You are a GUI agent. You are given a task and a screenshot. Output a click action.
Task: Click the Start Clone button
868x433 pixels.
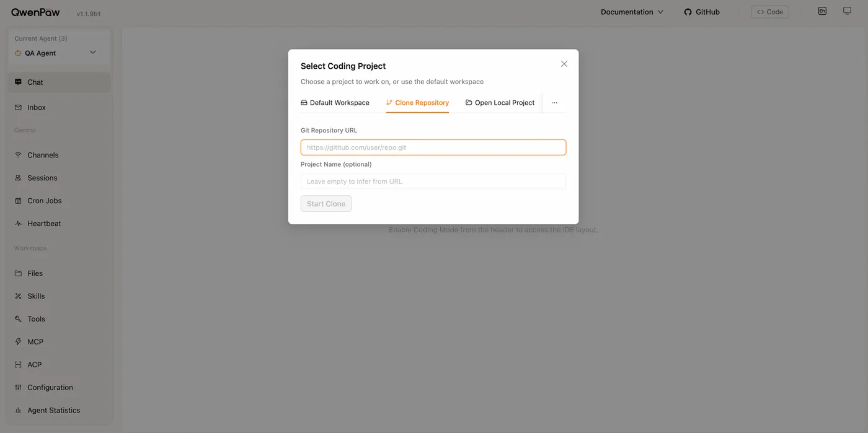point(326,204)
